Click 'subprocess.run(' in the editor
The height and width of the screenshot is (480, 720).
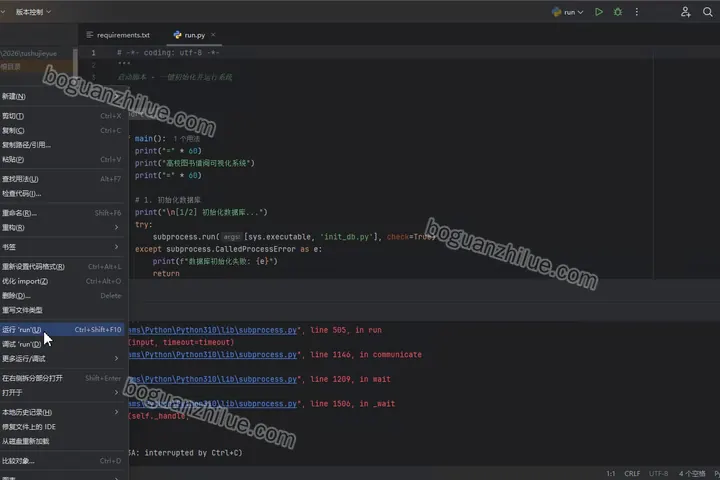pyautogui.click(x=186, y=237)
